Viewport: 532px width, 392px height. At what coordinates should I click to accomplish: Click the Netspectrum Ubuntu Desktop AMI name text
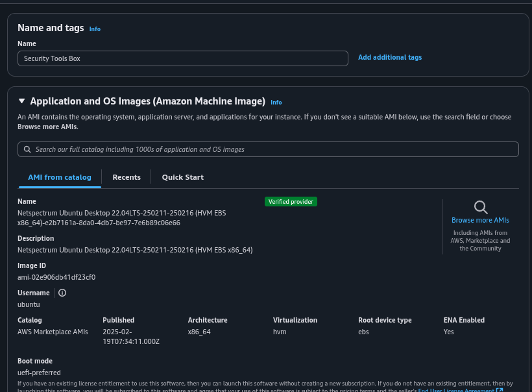point(121,217)
